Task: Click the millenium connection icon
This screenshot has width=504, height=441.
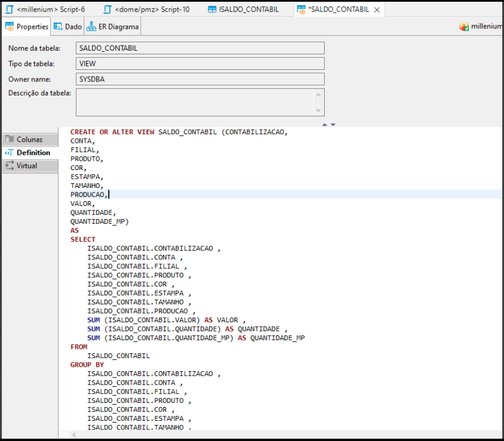Action: tap(464, 27)
